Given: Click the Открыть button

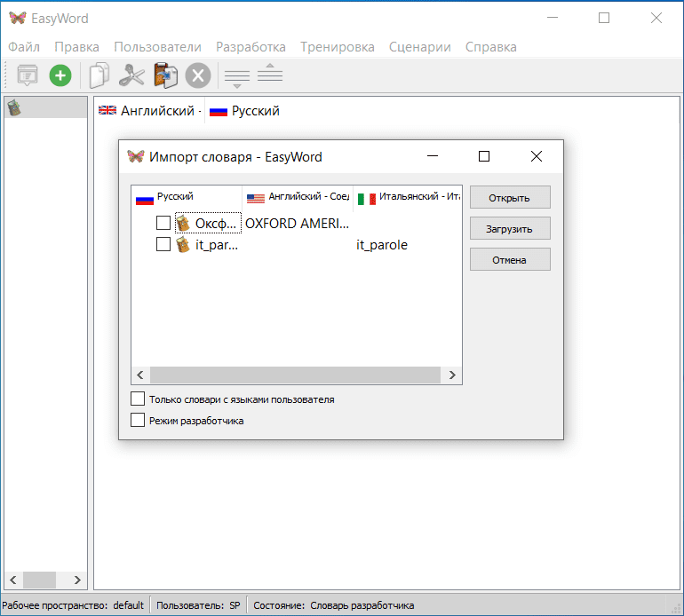Looking at the screenshot, I should [510, 197].
